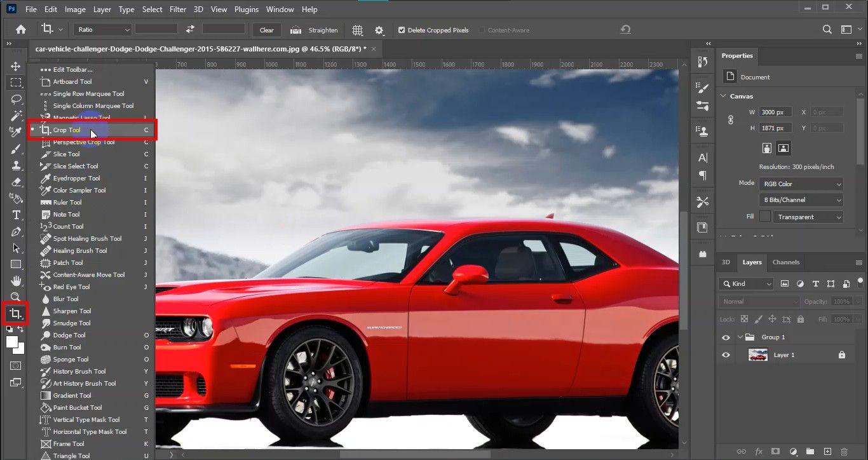Open the Kind filter dropdown
The height and width of the screenshot is (460, 868).
click(x=745, y=283)
